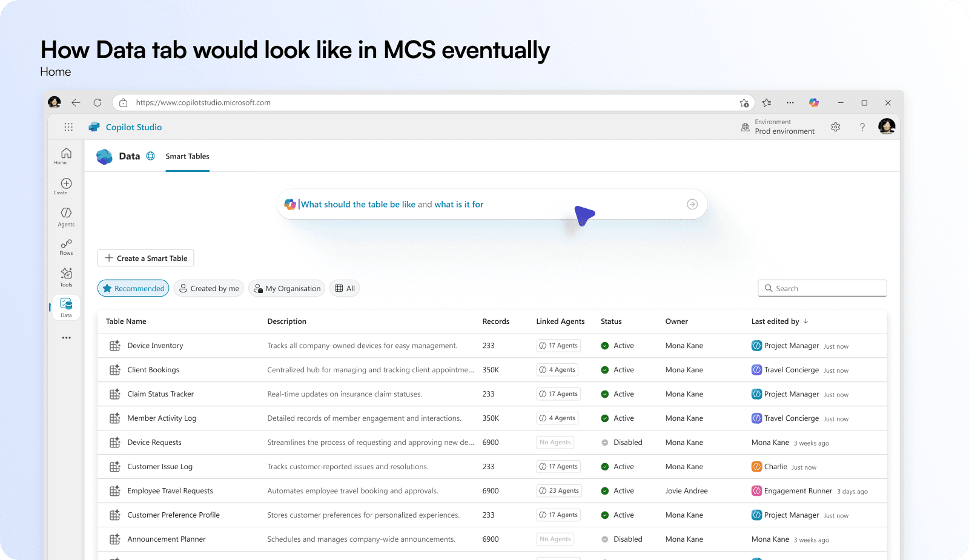Open Customer Preference Profile table
Screen dimensions: 969x560
click(174, 515)
